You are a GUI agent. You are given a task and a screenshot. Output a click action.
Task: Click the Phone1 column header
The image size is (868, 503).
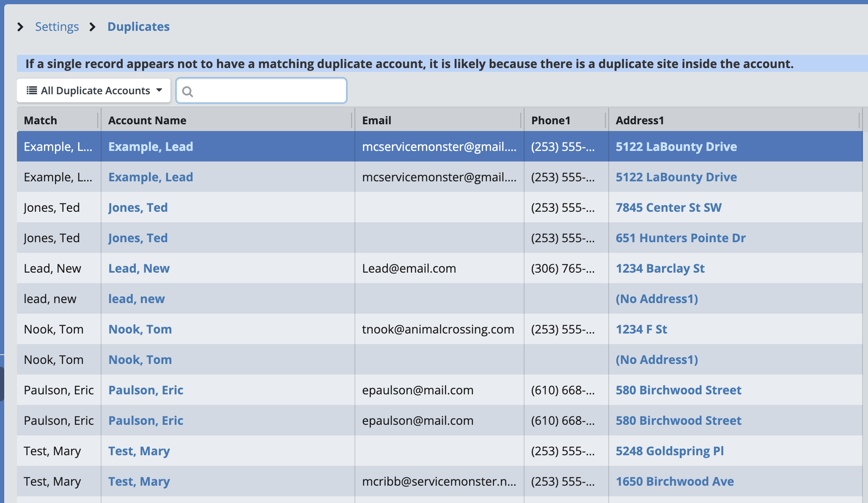pos(551,120)
